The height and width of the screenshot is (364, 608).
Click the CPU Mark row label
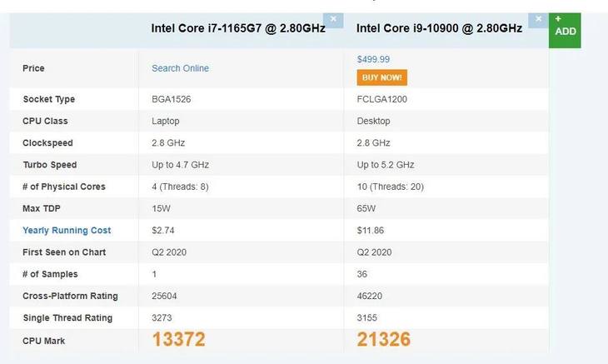coord(44,340)
